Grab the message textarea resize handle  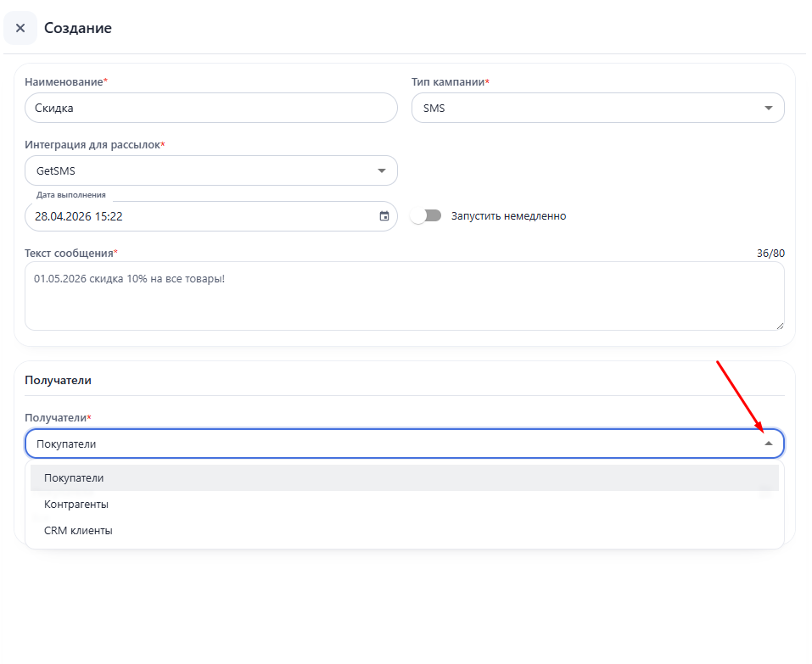[x=779, y=325]
